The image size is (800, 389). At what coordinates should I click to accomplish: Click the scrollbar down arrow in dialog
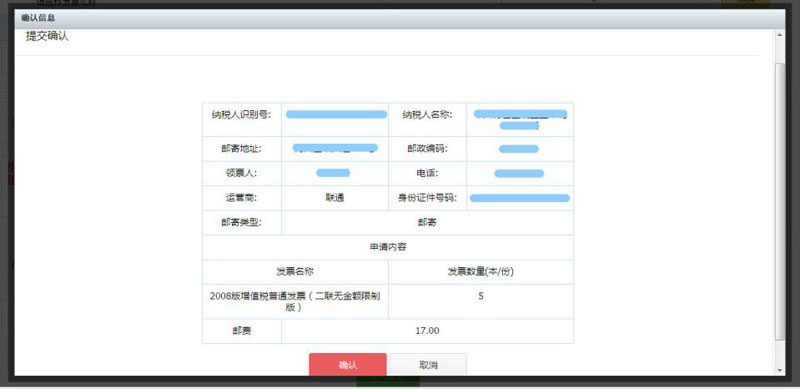(x=779, y=370)
